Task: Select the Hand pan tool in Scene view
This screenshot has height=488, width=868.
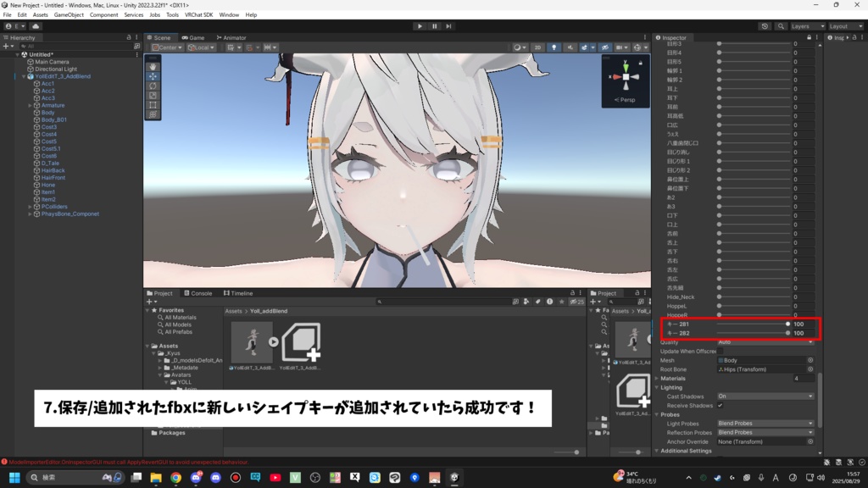Action: coord(153,67)
